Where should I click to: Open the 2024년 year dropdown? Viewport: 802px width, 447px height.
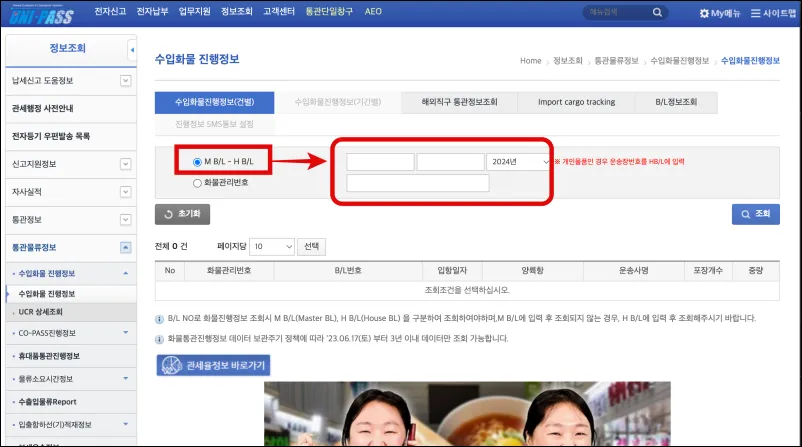519,162
